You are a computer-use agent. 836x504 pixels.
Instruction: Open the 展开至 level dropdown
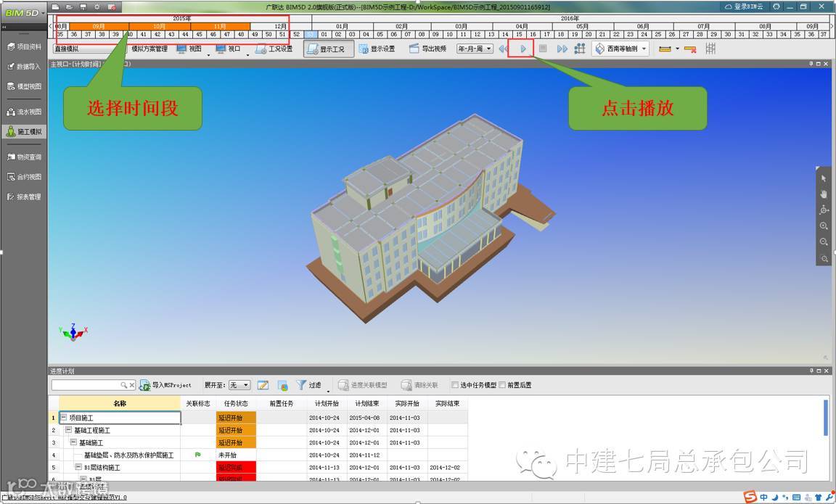pos(239,384)
